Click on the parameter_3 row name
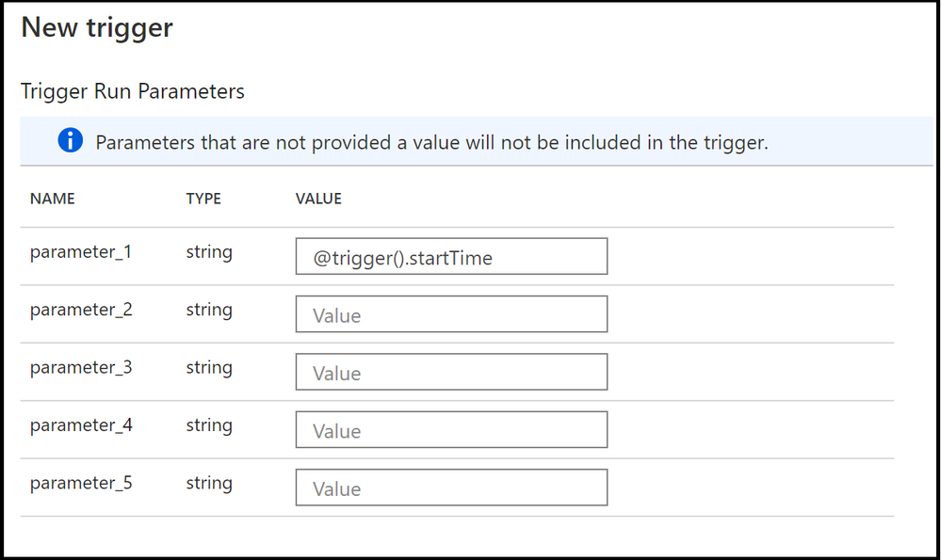 (81, 367)
